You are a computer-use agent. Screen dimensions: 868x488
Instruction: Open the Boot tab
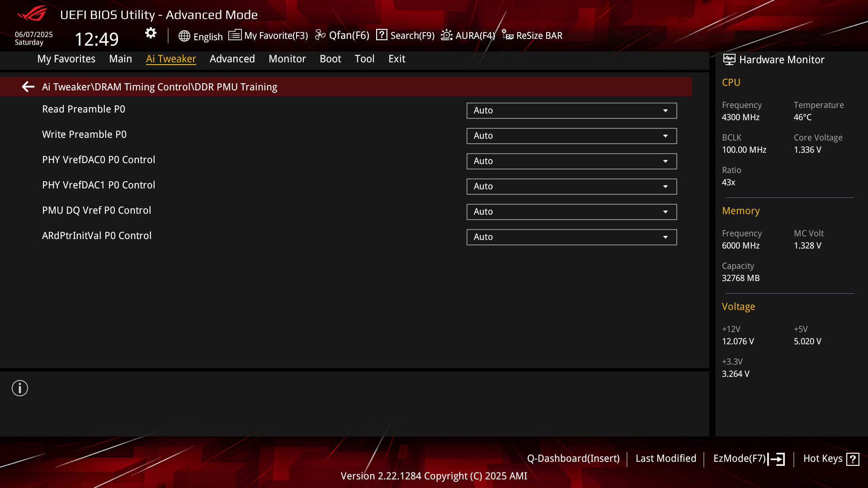(x=330, y=59)
